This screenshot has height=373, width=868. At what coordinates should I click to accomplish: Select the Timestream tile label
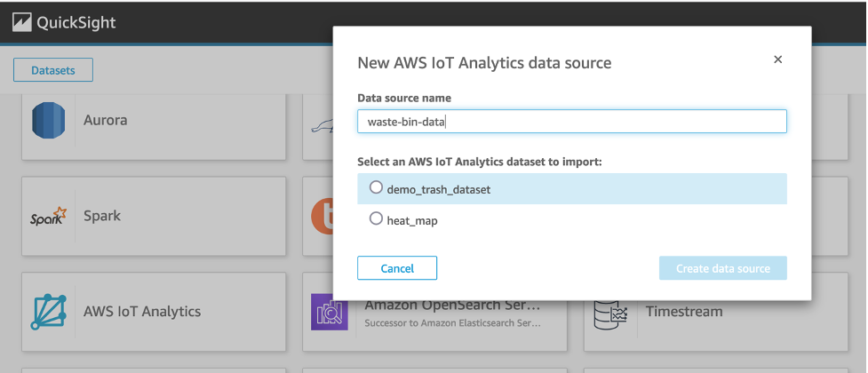[684, 312]
